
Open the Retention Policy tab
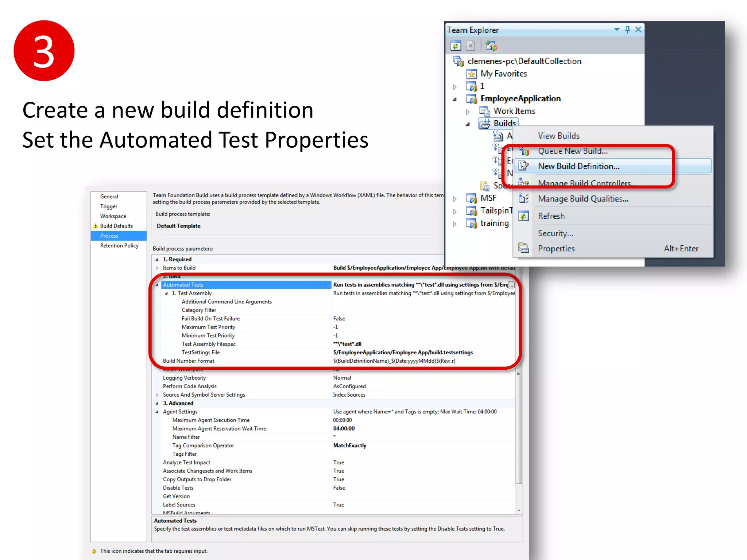[119, 246]
